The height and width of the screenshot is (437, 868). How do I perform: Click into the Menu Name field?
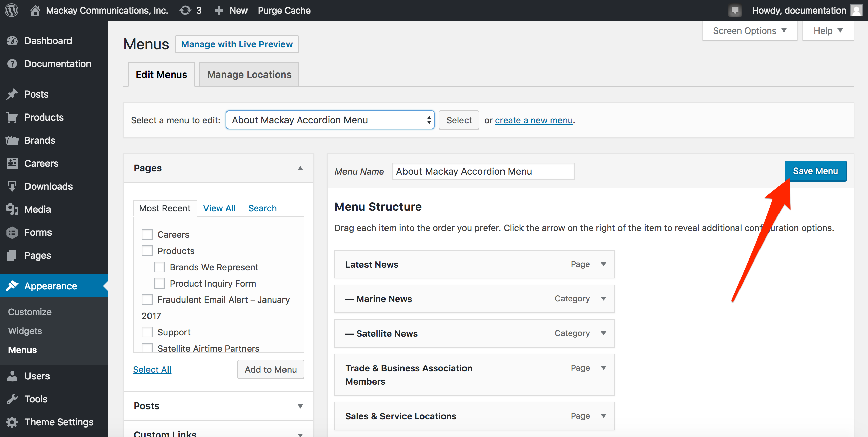(x=483, y=171)
